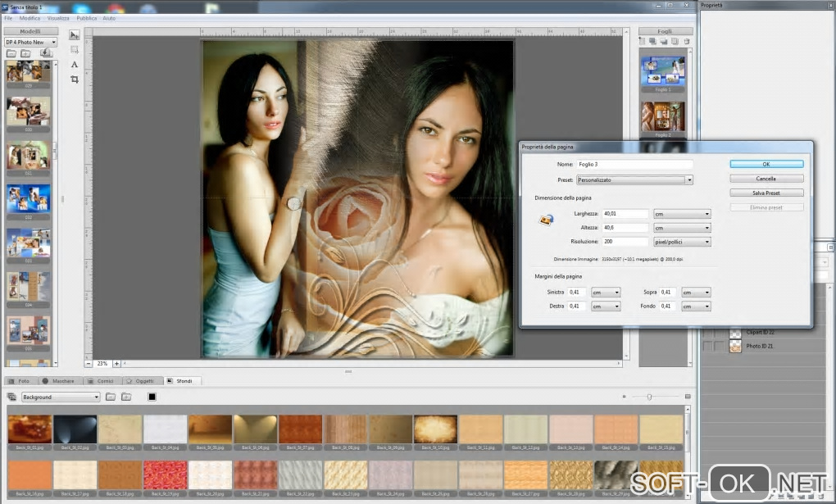Select the Photo ID 21 layer
Screen dimensions: 836x504
tap(760, 346)
